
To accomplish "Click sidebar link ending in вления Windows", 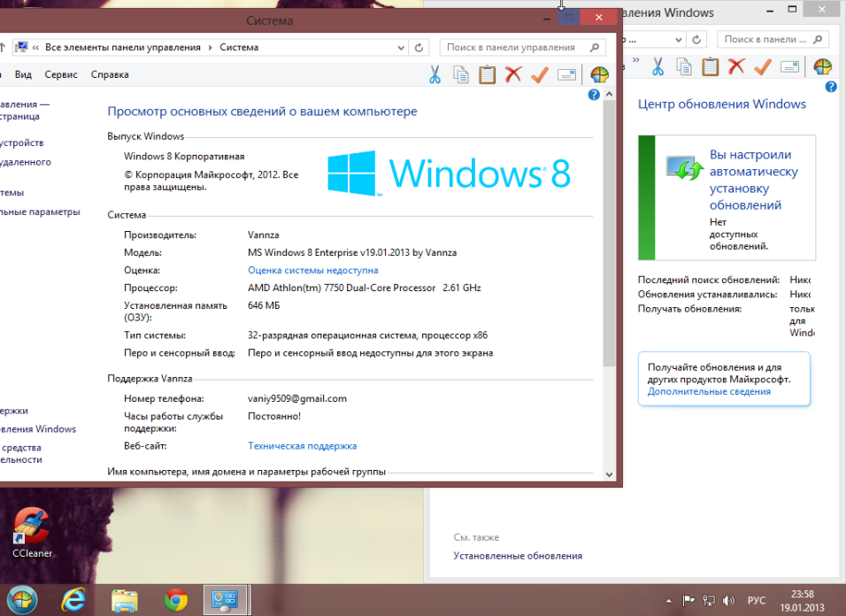I will [38, 429].
